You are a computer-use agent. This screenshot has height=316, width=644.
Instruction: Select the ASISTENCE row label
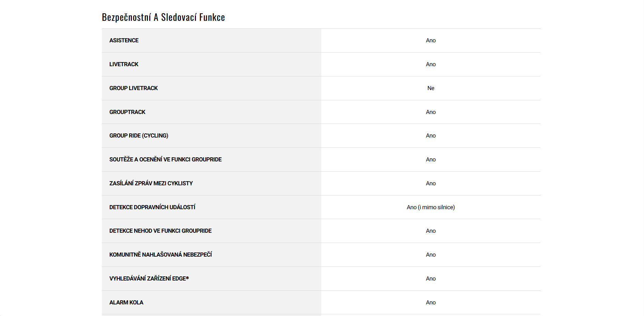coord(124,40)
